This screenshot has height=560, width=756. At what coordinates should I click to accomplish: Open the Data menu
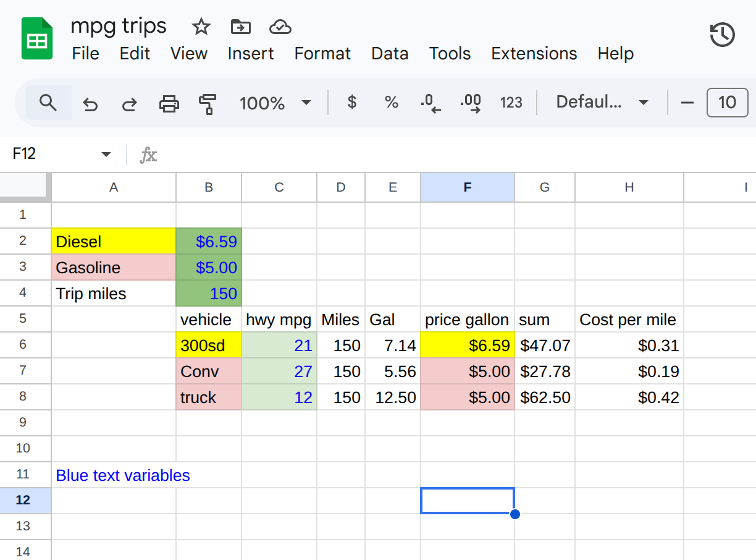click(390, 54)
